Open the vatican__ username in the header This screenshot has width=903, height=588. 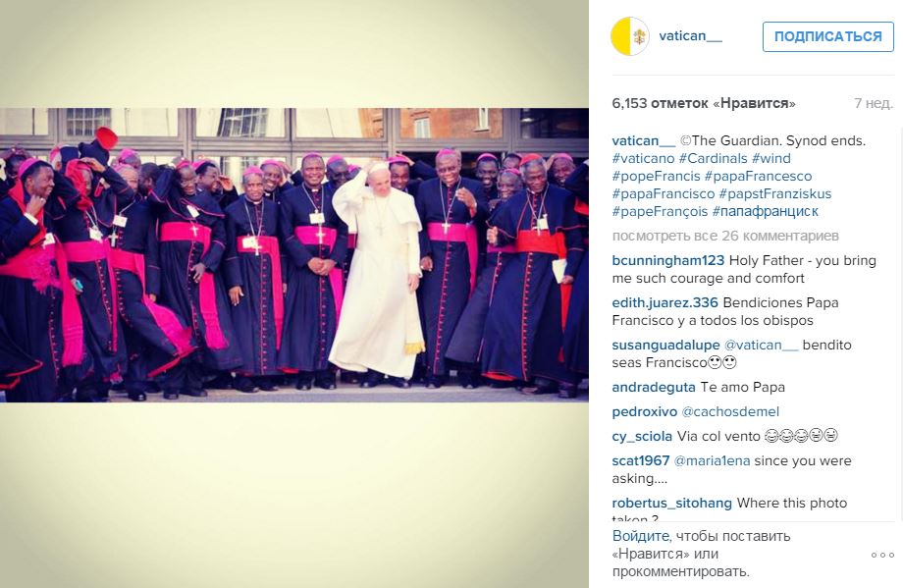tap(690, 35)
